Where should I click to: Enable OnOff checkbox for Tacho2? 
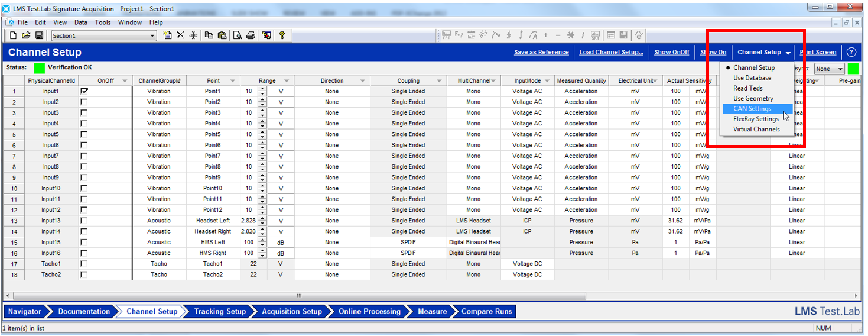(x=84, y=274)
